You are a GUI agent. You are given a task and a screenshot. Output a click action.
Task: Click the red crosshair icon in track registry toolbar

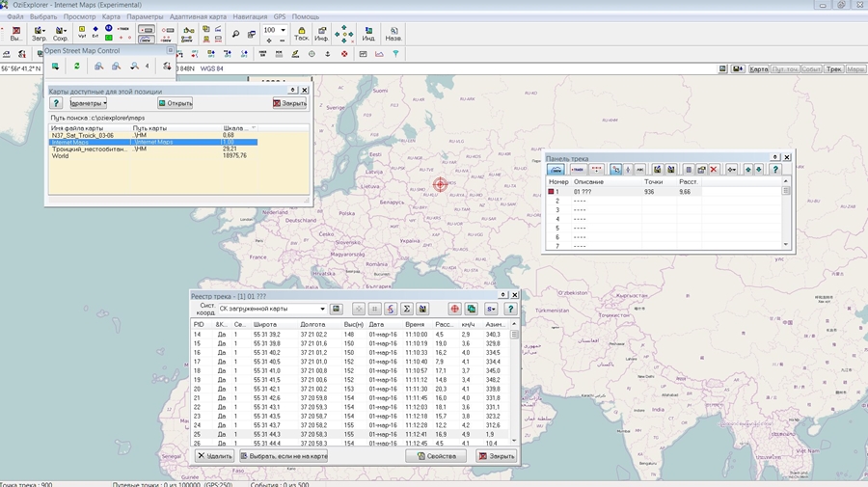click(x=455, y=309)
